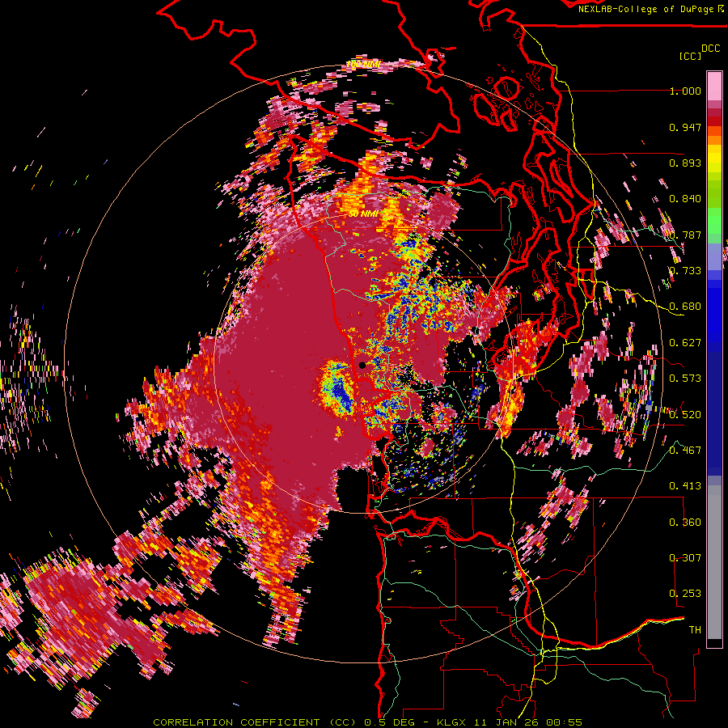728x728 pixels.
Task: Click the 0.573 color scale label
Action: click(685, 379)
